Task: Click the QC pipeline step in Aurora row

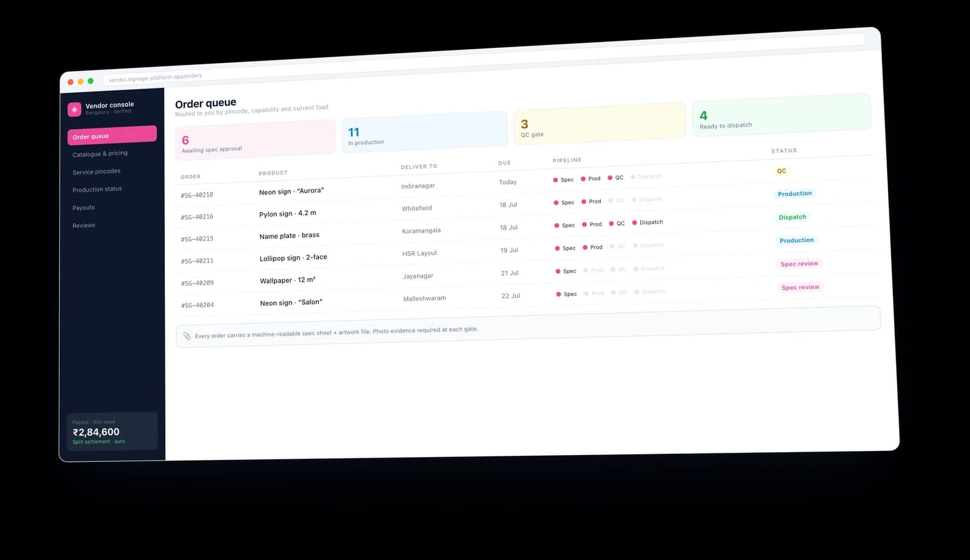Action: (615, 178)
